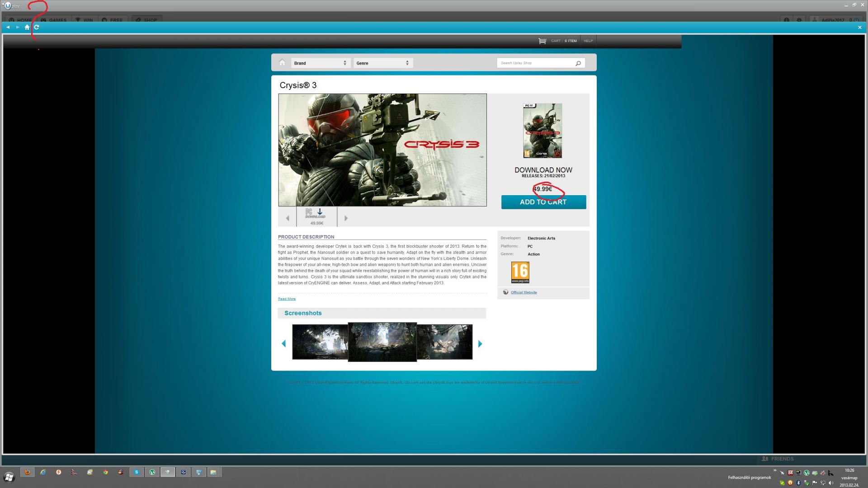Open the Genre dropdown
Screen dimensions: 868x488
(382, 63)
